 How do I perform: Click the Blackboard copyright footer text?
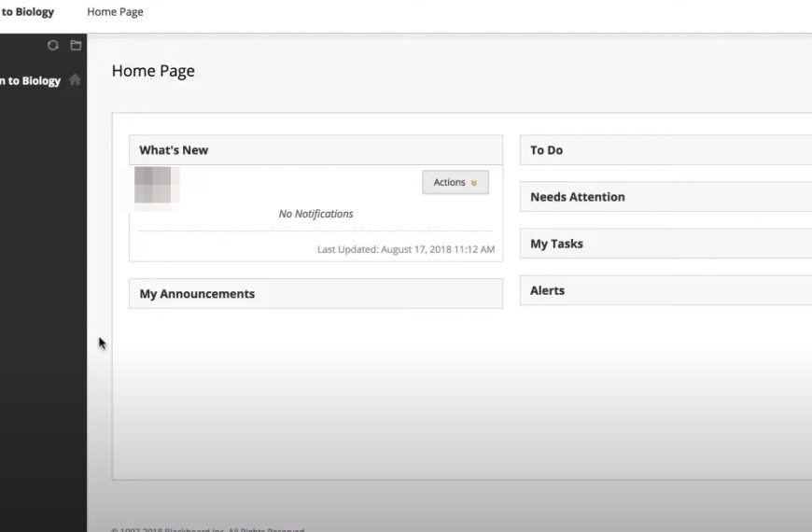click(x=207, y=528)
